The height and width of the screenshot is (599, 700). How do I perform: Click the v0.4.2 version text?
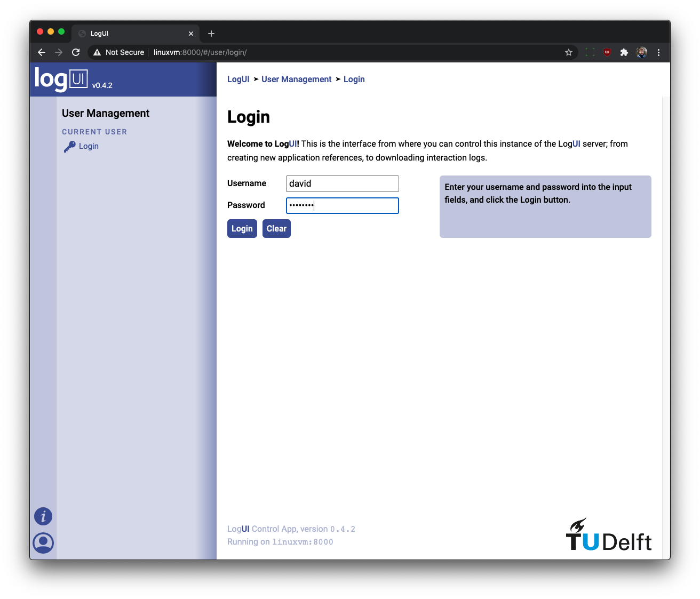point(102,85)
